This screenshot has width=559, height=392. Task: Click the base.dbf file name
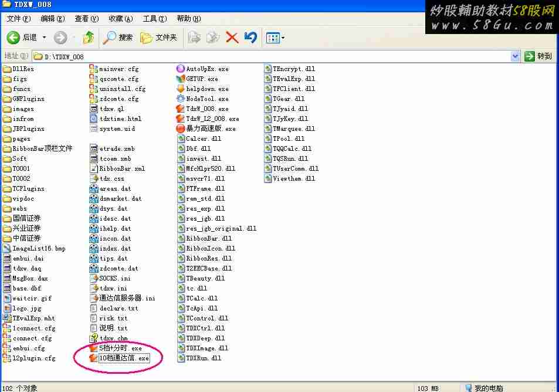point(27,288)
